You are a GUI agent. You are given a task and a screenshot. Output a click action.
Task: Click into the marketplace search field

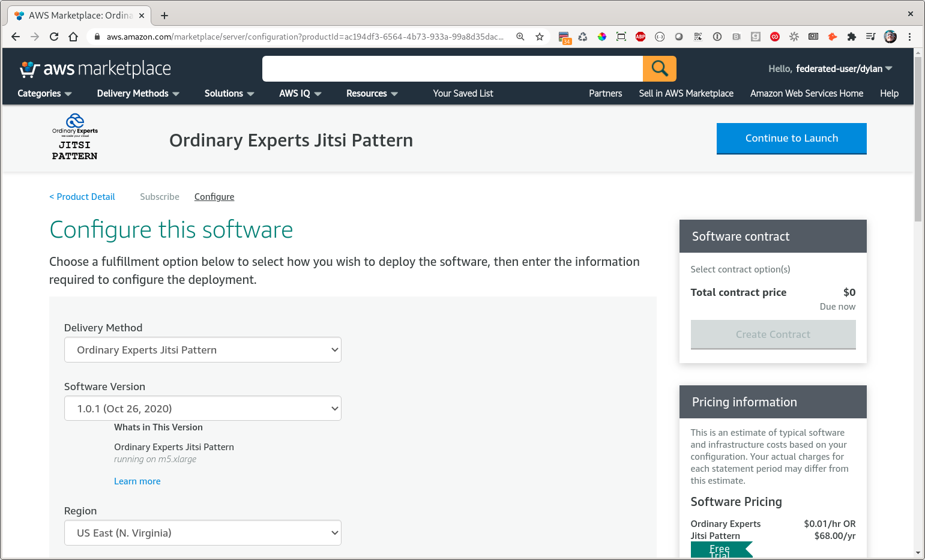[452, 69]
